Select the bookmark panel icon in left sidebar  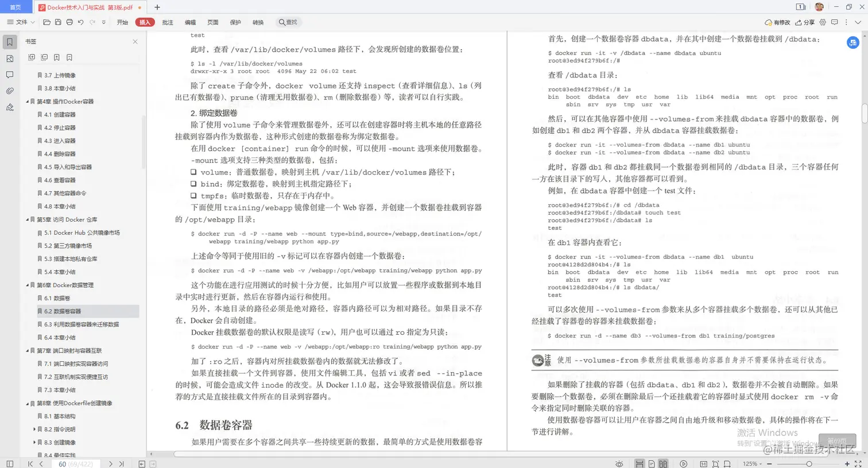(x=9, y=41)
